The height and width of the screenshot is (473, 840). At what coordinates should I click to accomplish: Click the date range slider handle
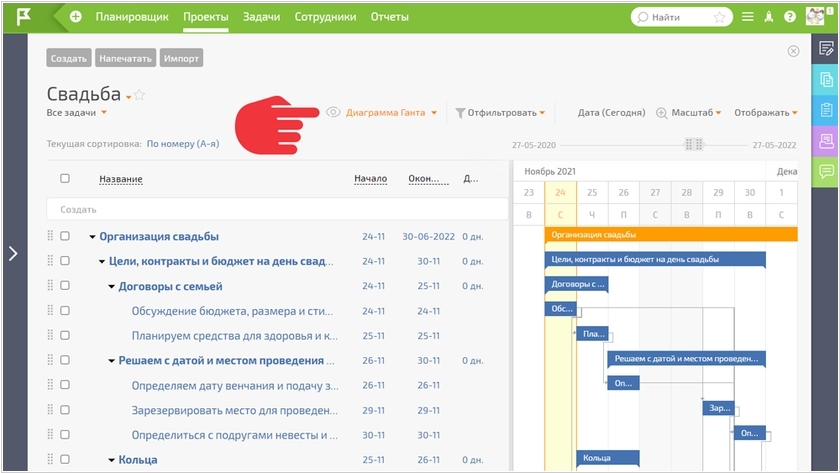click(x=693, y=144)
